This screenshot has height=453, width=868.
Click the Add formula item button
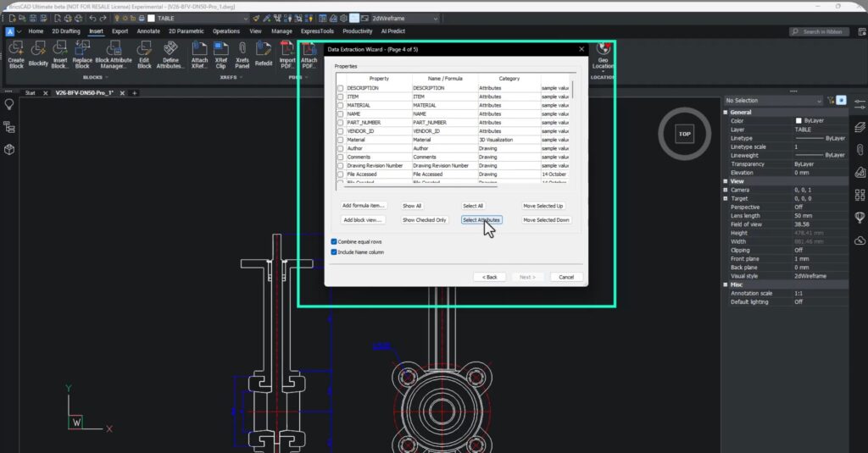363,206
